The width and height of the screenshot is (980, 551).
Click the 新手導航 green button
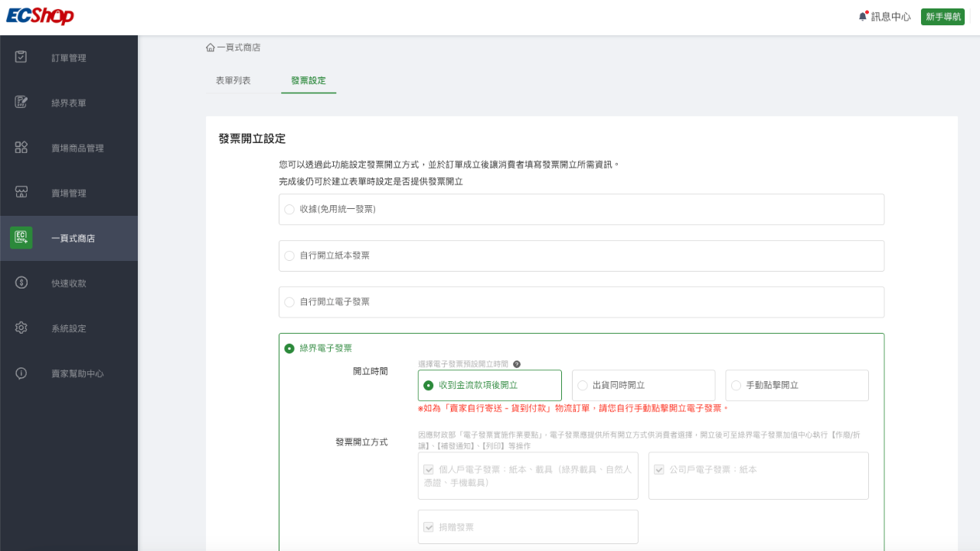pos(942,17)
